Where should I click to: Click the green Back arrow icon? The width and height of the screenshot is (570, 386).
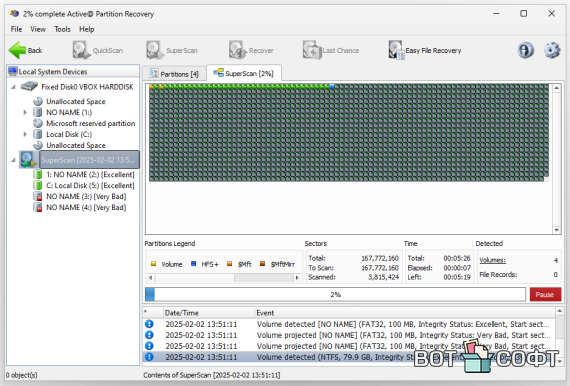tap(17, 50)
